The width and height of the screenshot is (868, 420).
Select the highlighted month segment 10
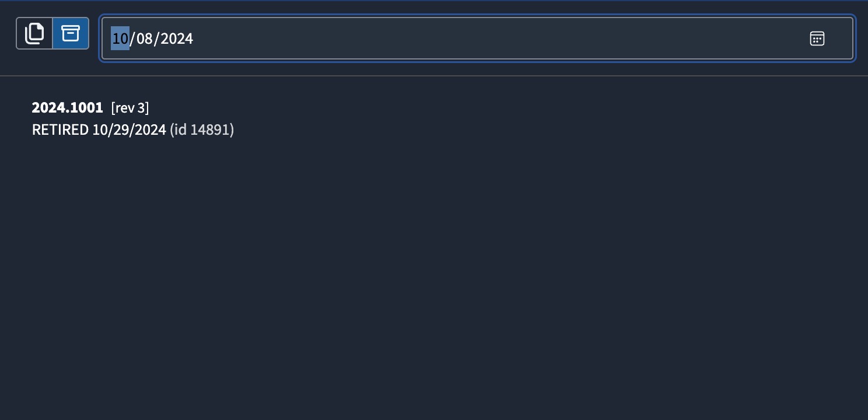pyautogui.click(x=120, y=38)
